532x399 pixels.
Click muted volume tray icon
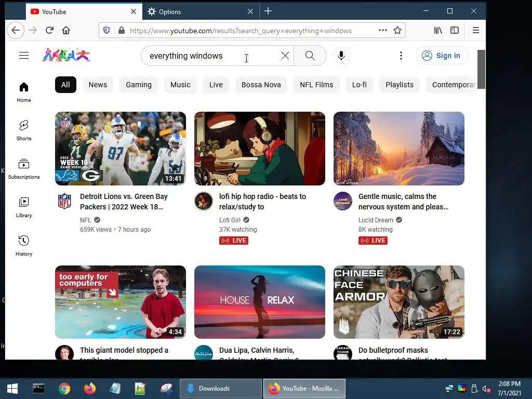pos(486,389)
